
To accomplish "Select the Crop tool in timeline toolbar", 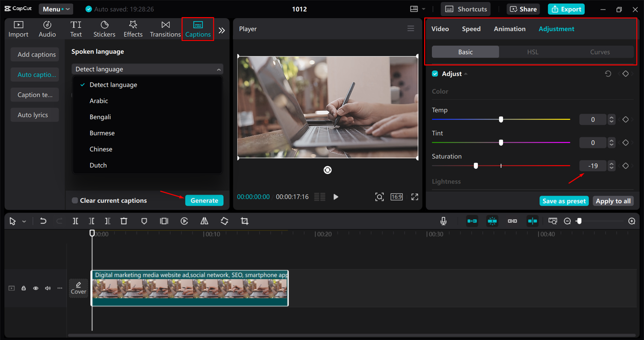I will pyautogui.click(x=245, y=221).
